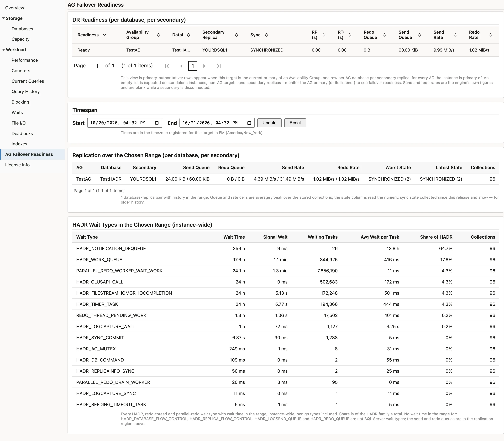Open the Blocking page

tap(20, 102)
